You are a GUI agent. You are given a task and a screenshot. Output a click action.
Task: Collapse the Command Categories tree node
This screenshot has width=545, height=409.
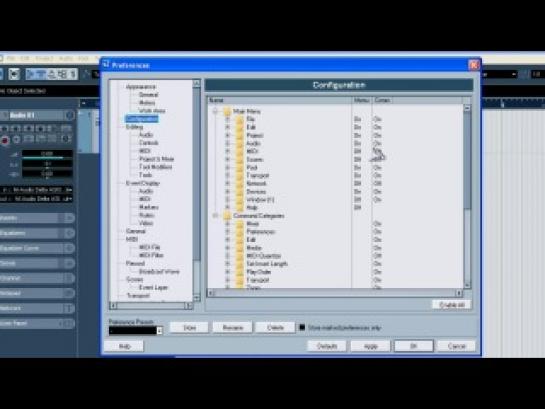point(215,216)
